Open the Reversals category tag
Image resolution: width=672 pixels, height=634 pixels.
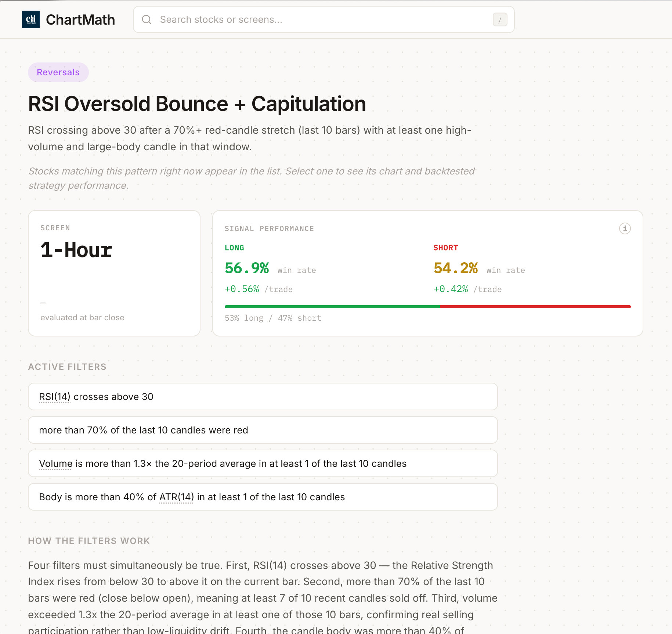[58, 72]
